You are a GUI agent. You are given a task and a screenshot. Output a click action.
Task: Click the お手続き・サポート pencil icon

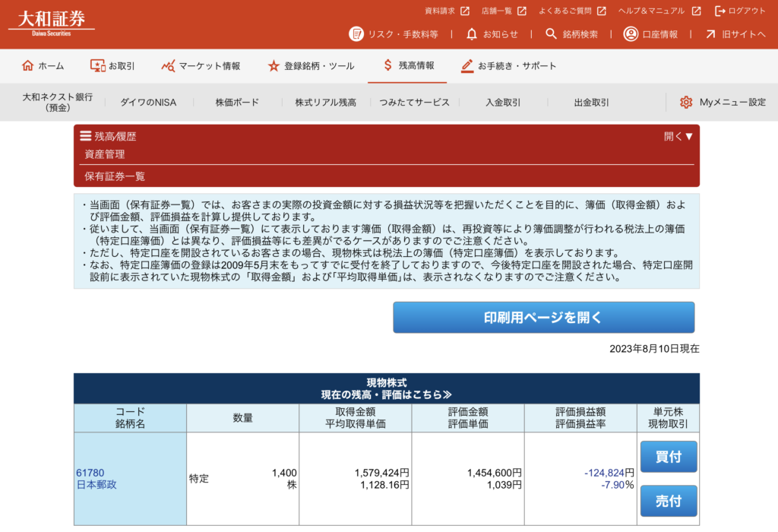click(467, 65)
